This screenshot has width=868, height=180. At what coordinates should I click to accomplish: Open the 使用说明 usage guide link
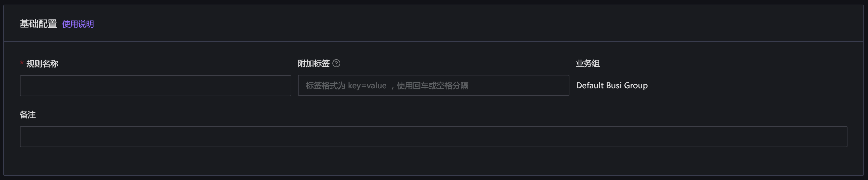(78, 24)
